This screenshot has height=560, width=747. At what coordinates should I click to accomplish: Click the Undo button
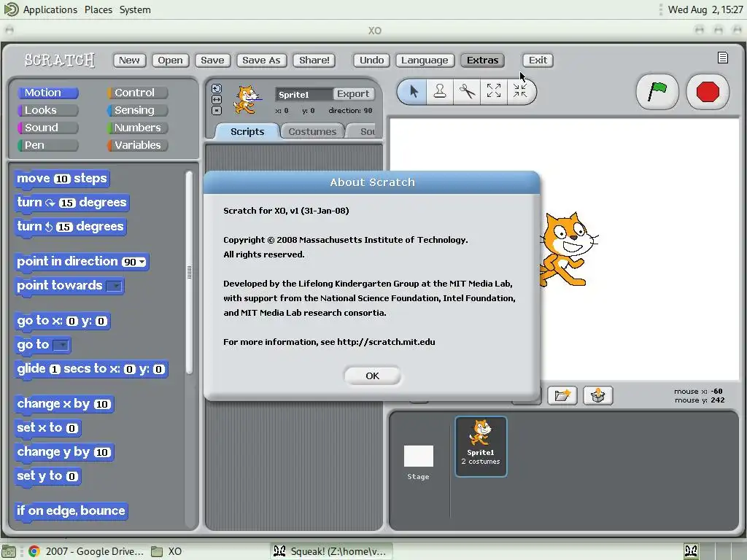[371, 60]
